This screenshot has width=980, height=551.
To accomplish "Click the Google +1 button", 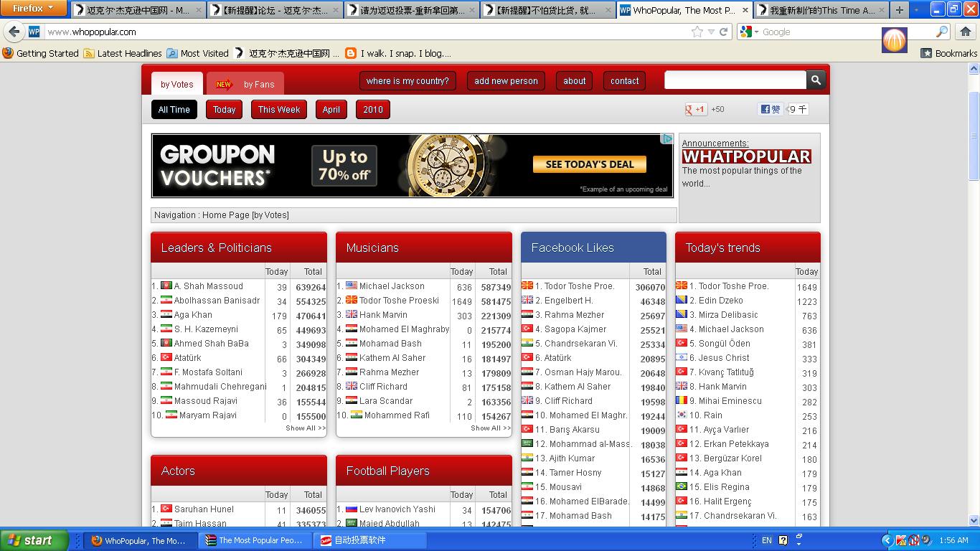I will 695,109.
